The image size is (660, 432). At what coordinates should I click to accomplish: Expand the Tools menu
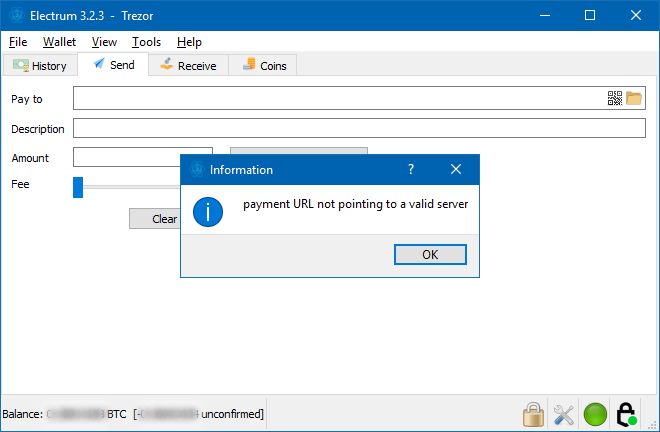coord(146,42)
